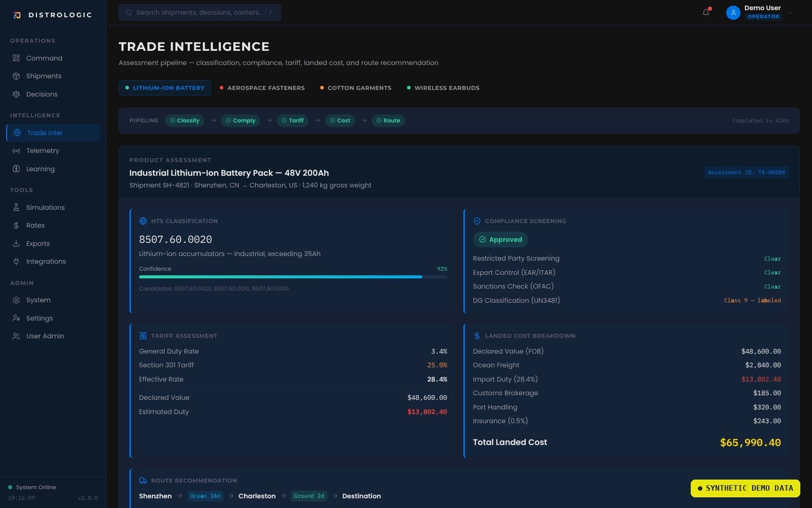Open Decisions scale icon in sidebar
812x508 pixels.
[16, 94]
